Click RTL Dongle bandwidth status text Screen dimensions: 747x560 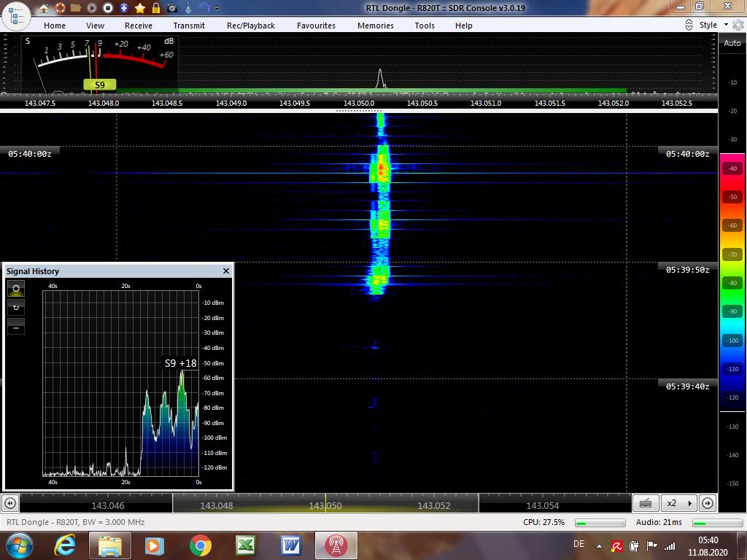pos(75,522)
